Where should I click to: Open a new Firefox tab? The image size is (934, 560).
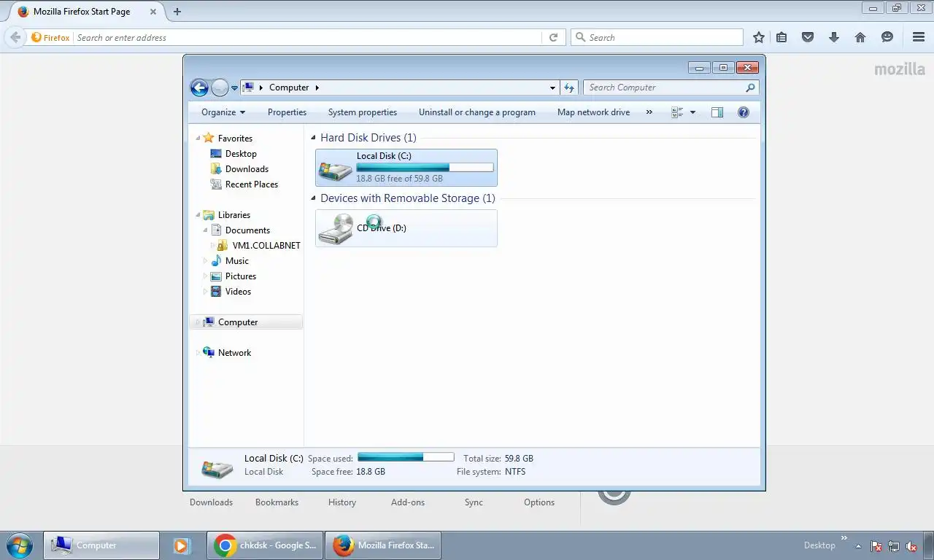tap(177, 12)
